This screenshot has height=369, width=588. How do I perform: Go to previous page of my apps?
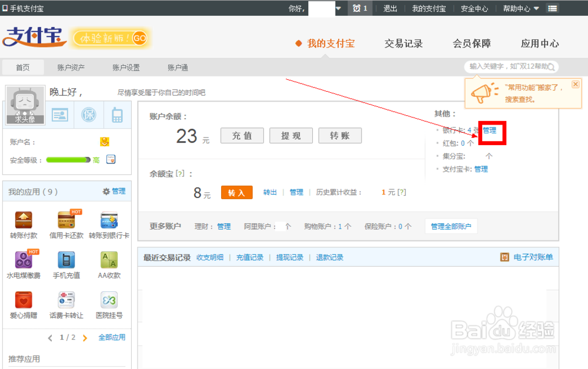click(x=50, y=338)
